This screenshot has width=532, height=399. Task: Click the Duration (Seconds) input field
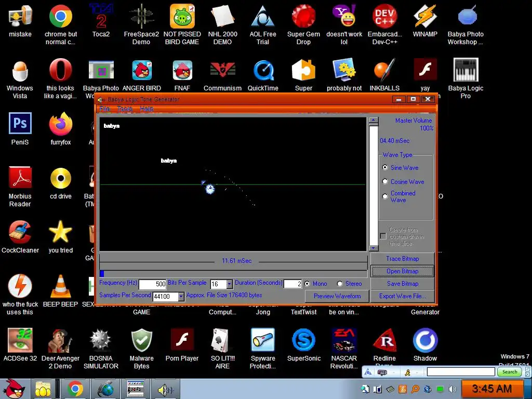(293, 284)
